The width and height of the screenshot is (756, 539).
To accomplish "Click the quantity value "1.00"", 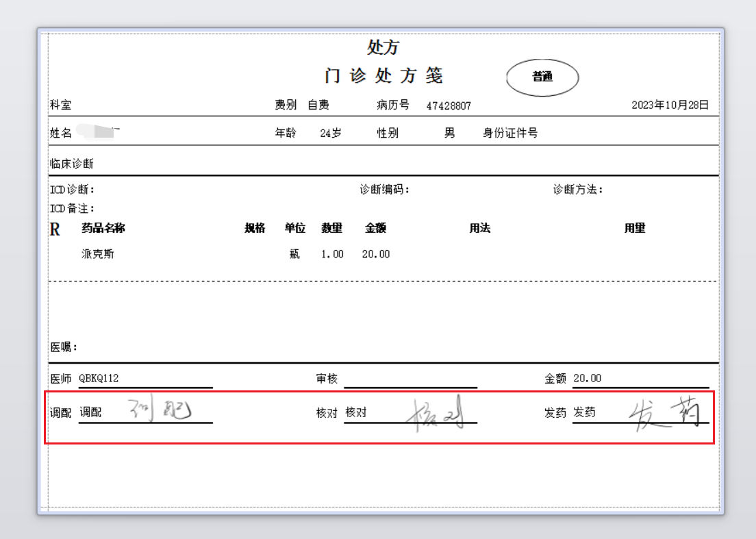I will (x=332, y=254).
